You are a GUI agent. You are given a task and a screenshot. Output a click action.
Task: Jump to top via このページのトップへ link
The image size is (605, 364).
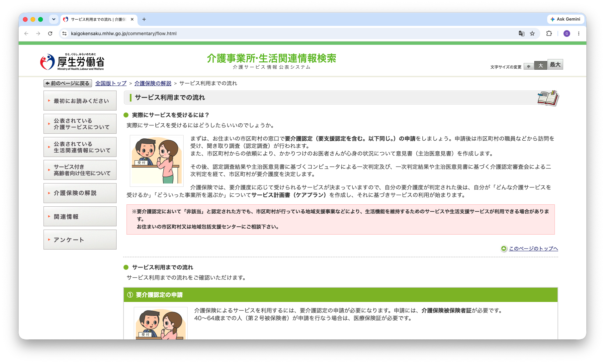click(x=533, y=249)
